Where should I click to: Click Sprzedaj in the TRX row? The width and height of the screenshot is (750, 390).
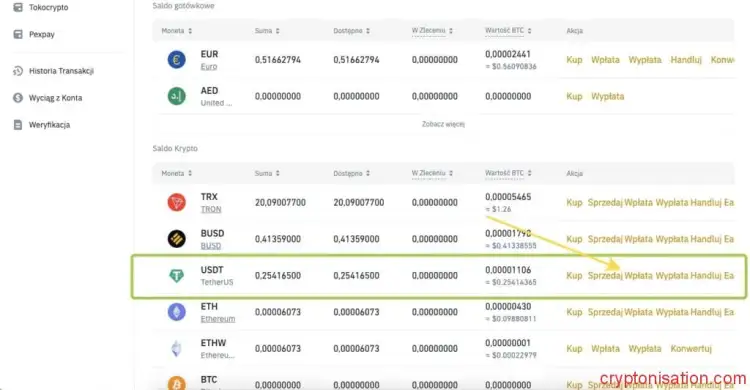605,202
